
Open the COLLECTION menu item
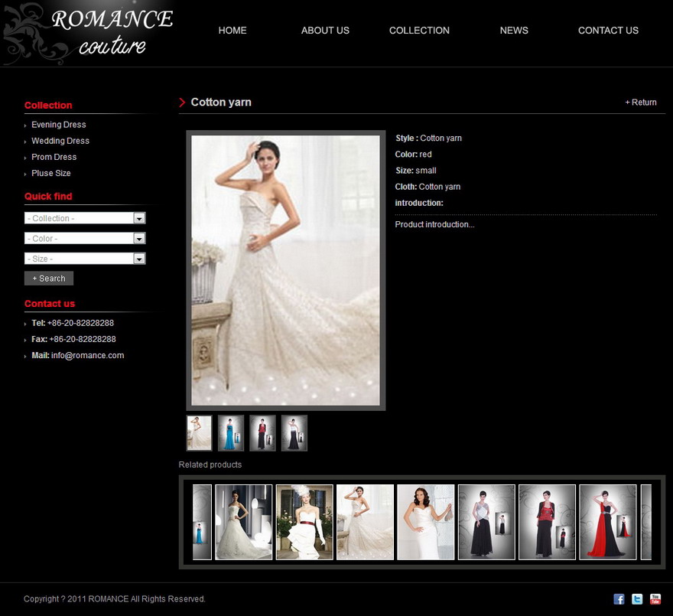pyautogui.click(x=419, y=31)
